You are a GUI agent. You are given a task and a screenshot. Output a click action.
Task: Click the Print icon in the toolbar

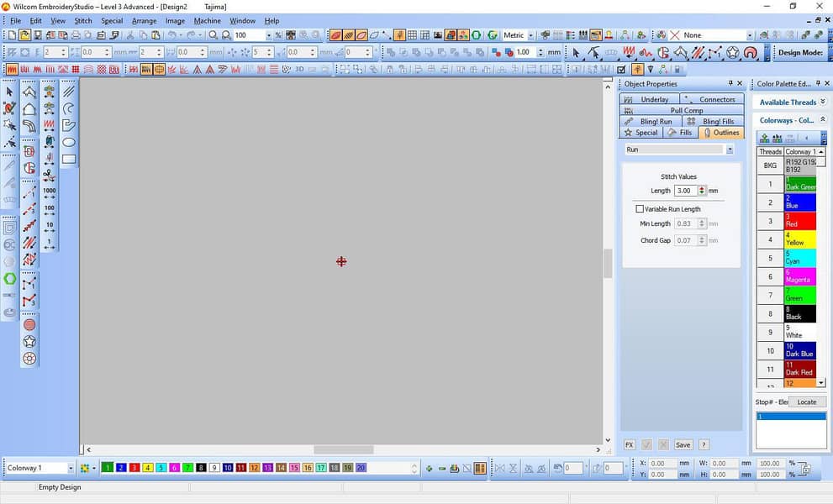tap(76, 35)
